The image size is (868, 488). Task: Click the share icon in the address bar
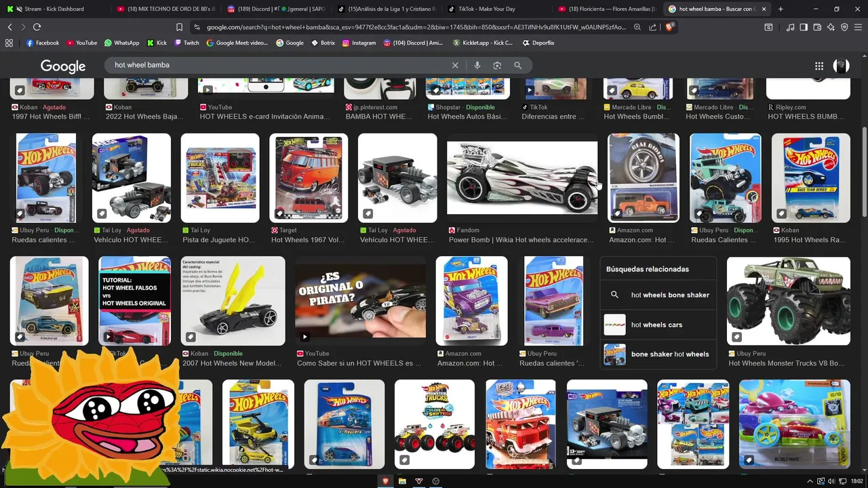(x=652, y=27)
